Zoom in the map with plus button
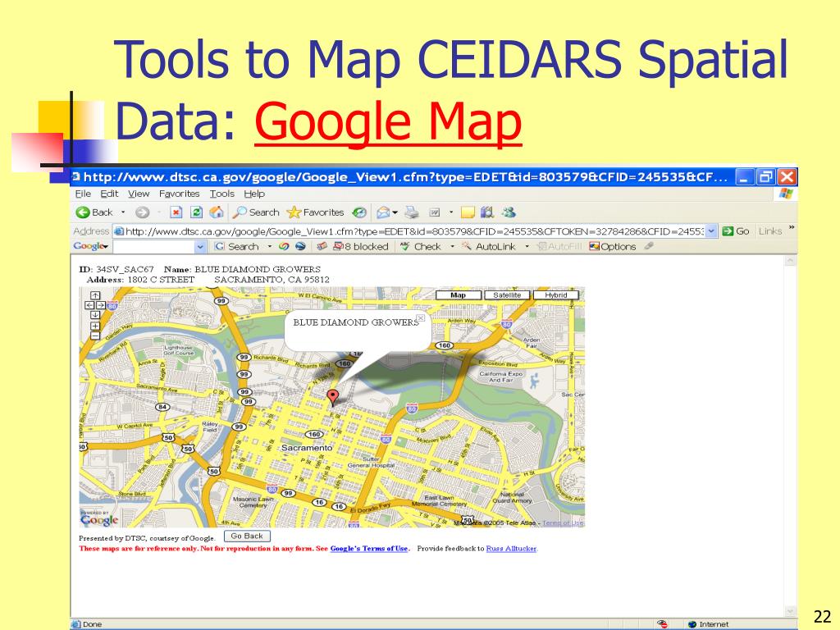Image resolution: width=840 pixels, height=630 pixels. tap(95, 326)
